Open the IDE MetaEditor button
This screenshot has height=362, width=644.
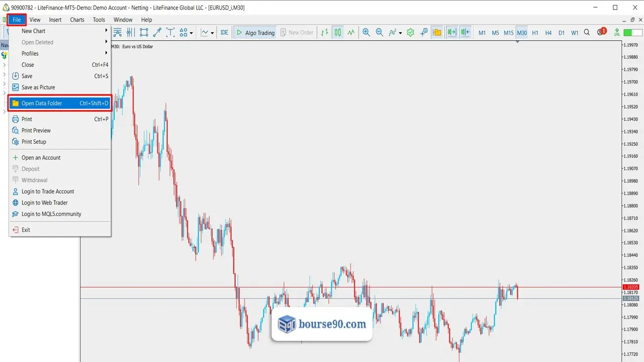(x=224, y=33)
